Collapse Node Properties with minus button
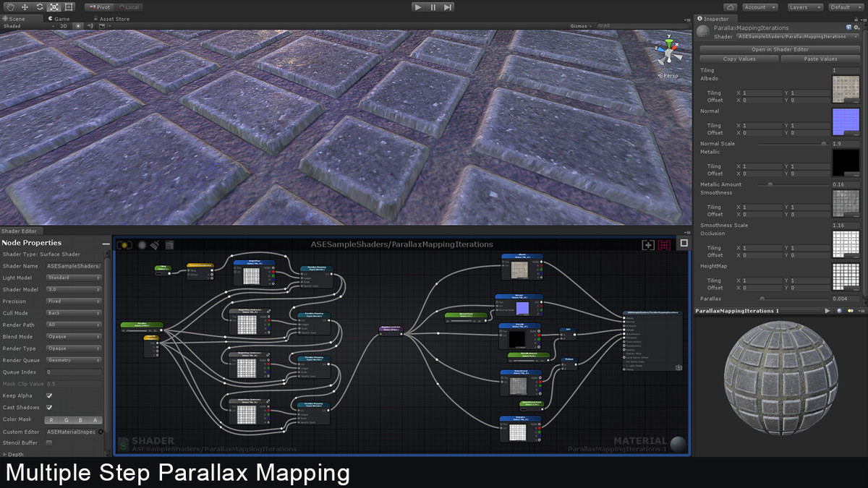 [106, 244]
